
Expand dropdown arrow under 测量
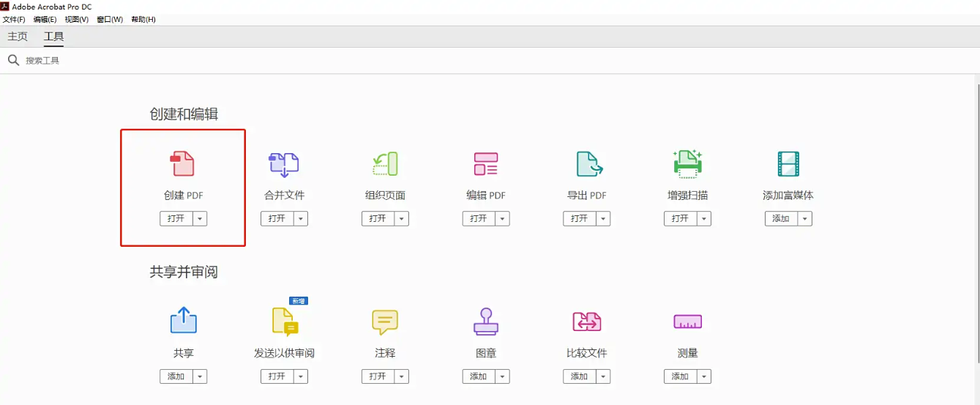pyautogui.click(x=705, y=376)
